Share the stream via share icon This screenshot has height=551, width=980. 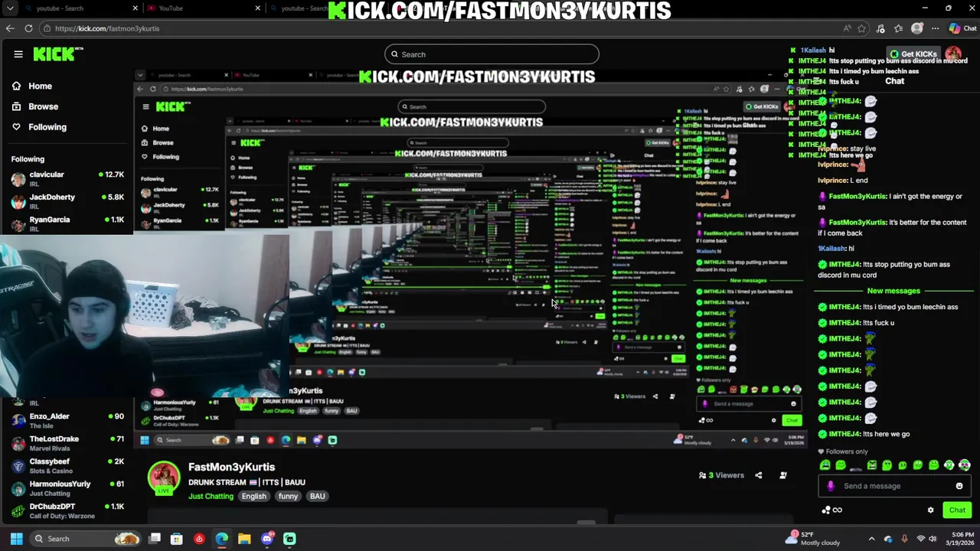[759, 475]
